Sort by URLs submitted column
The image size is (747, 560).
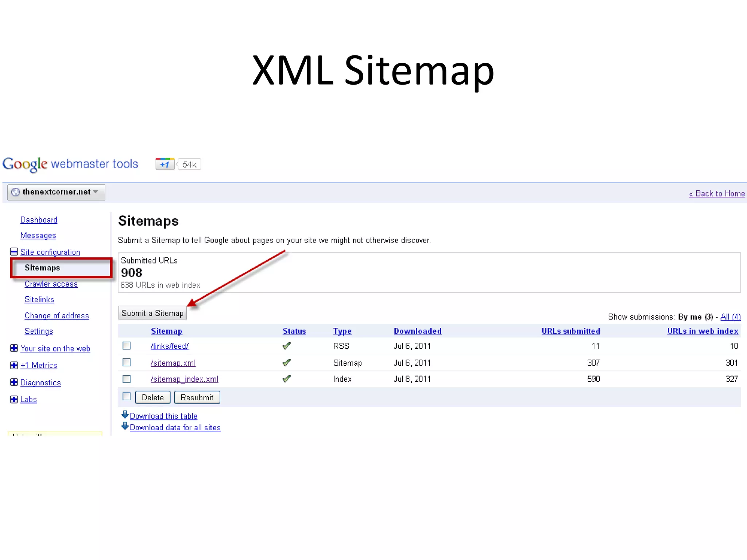click(x=571, y=331)
